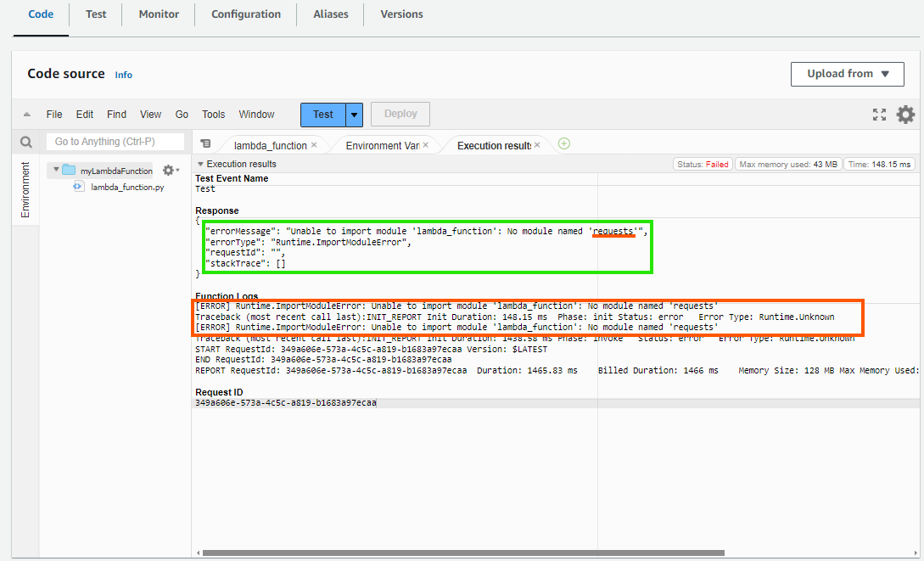Collapse the Execution results section
924x561 pixels.
[200, 164]
